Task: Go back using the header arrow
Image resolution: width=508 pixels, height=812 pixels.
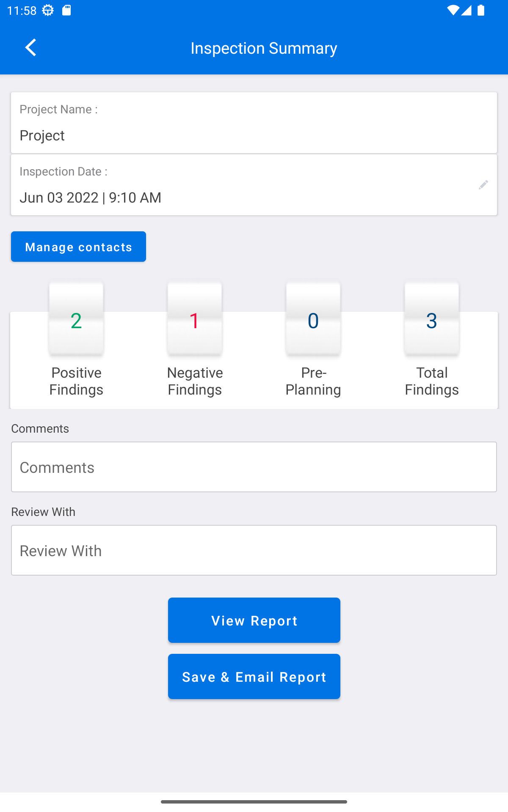Action: tap(31, 47)
